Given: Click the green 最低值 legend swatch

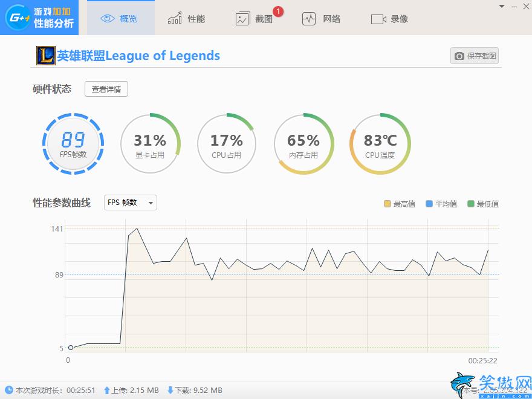Looking at the screenshot, I should tap(470, 204).
